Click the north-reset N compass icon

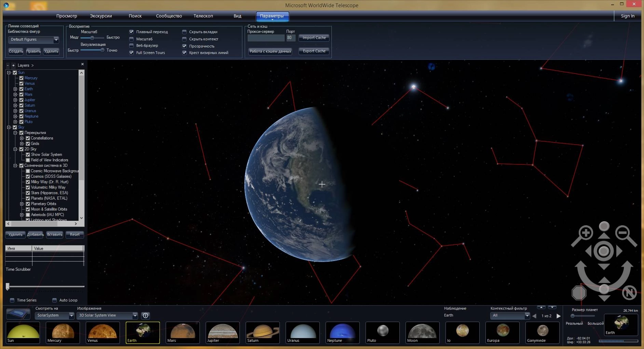pos(629,293)
